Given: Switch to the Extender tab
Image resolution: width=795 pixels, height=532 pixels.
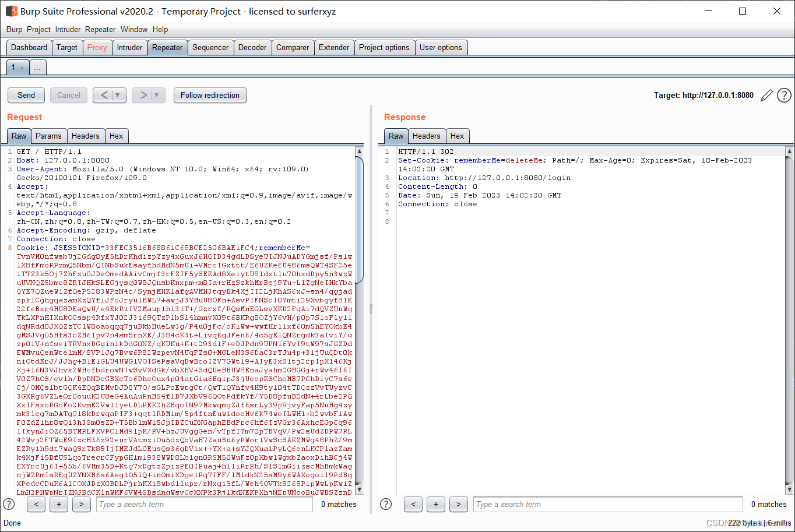Looking at the screenshot, I should (x=334, y=48).
